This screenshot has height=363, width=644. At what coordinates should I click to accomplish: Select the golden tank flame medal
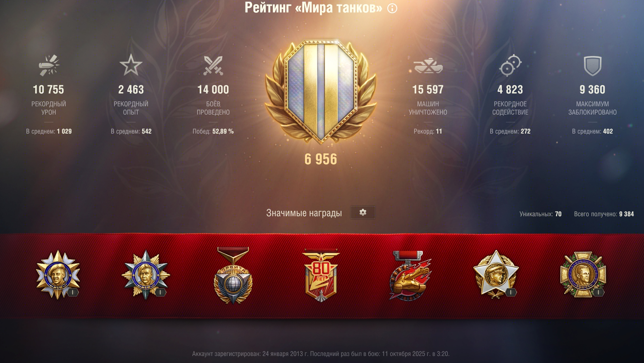[410, 275]
